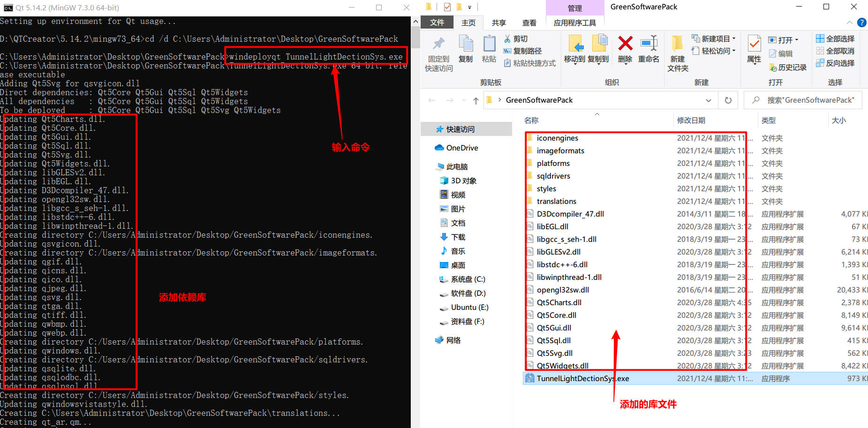Sort files by Name (名称) column

pos(531,120)
